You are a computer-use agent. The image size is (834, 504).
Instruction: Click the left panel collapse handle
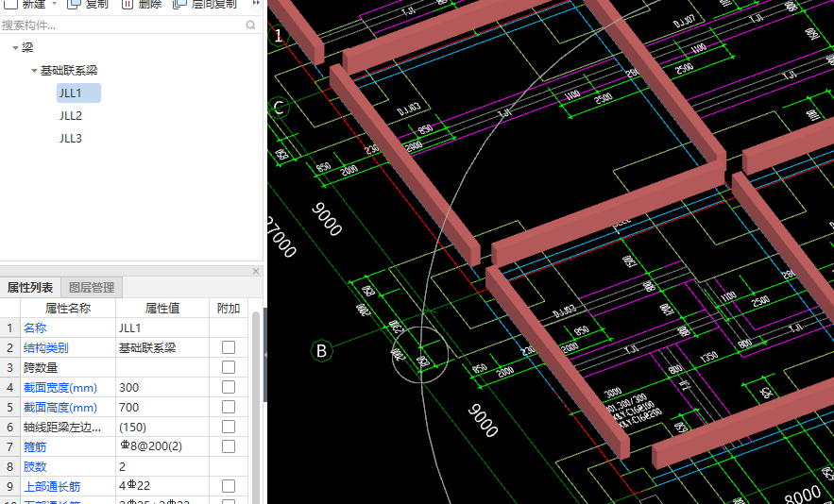[264, 355]
